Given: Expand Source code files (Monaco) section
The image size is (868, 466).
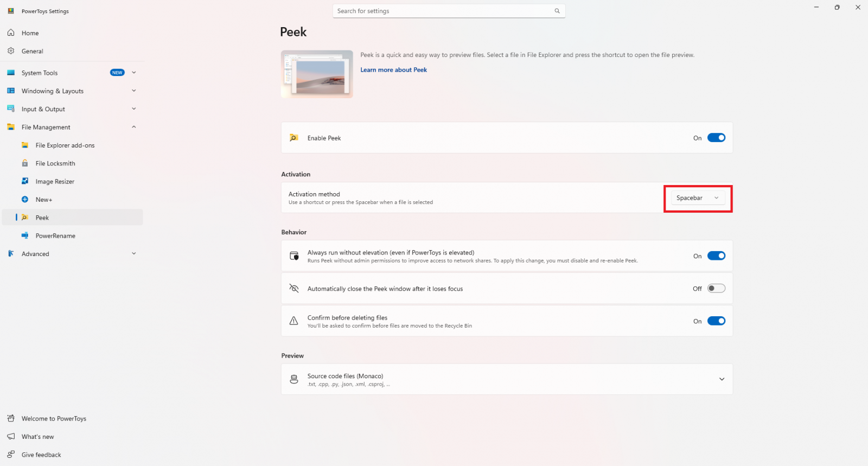Looking at the screenshot, I should point(722,379).
